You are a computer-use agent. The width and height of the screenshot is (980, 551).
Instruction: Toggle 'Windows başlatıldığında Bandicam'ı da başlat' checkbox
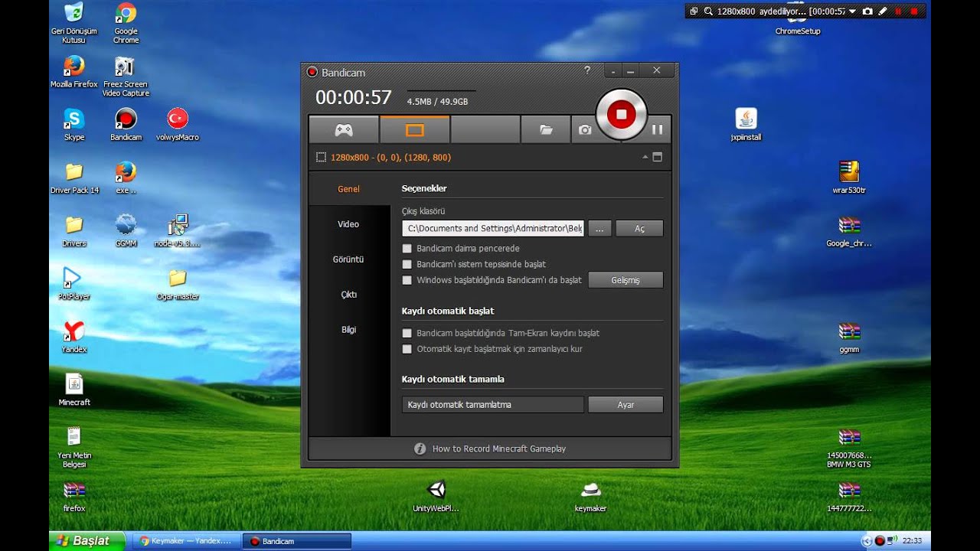[x=407, y=280]
